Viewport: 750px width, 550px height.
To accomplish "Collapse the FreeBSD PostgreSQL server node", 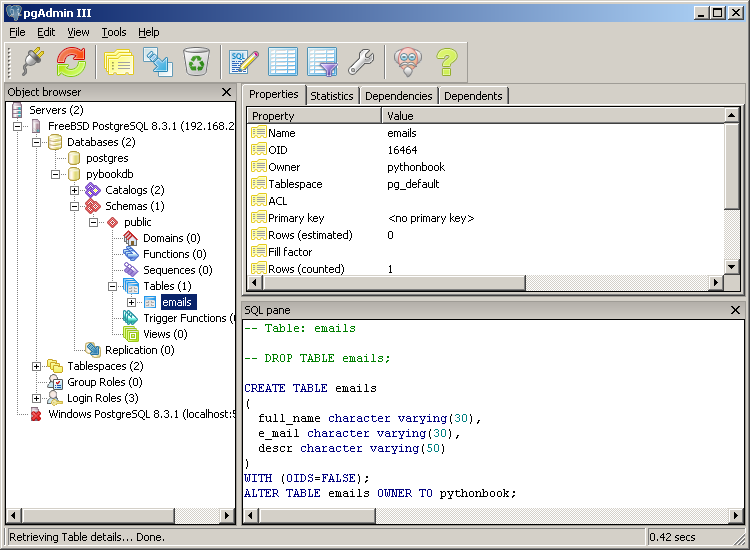I will (x=17, y=126).
